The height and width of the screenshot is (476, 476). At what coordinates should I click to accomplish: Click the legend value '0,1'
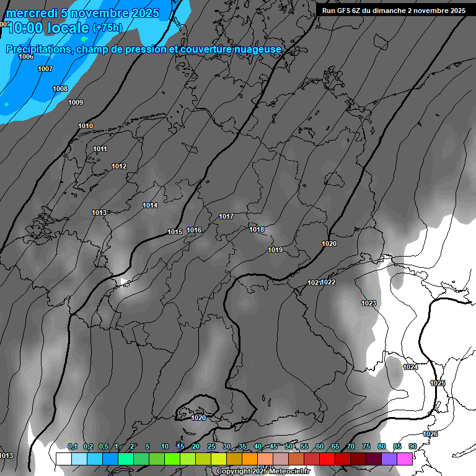click(73, 446)
